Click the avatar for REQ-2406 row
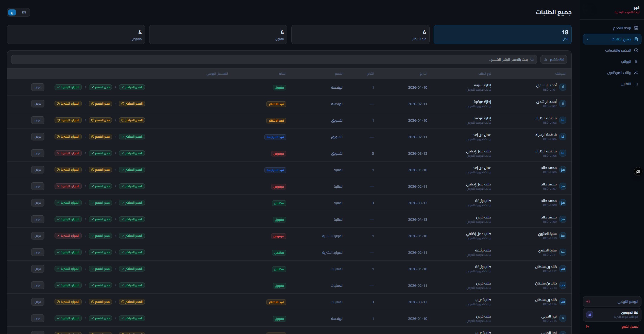 pyautogui.click(x=563, y=170)
